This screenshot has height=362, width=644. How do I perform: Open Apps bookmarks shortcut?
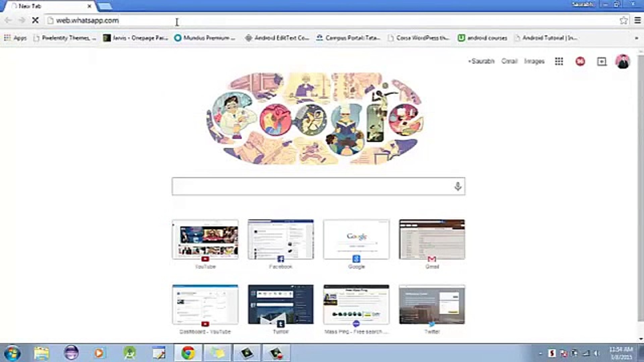click(x=15, y=38)
